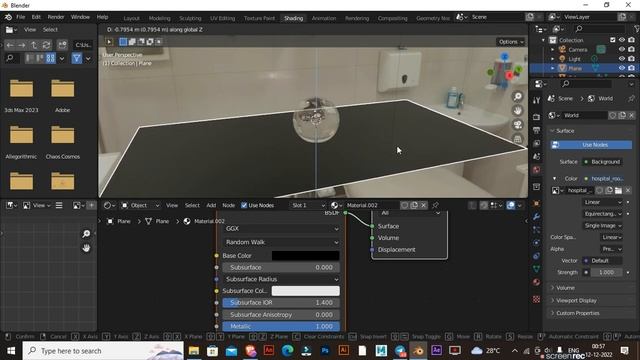Image resolution: width=640 pixels, height=360 pixels.
Task: Open the Output properties tab icon
Action: 536,130
